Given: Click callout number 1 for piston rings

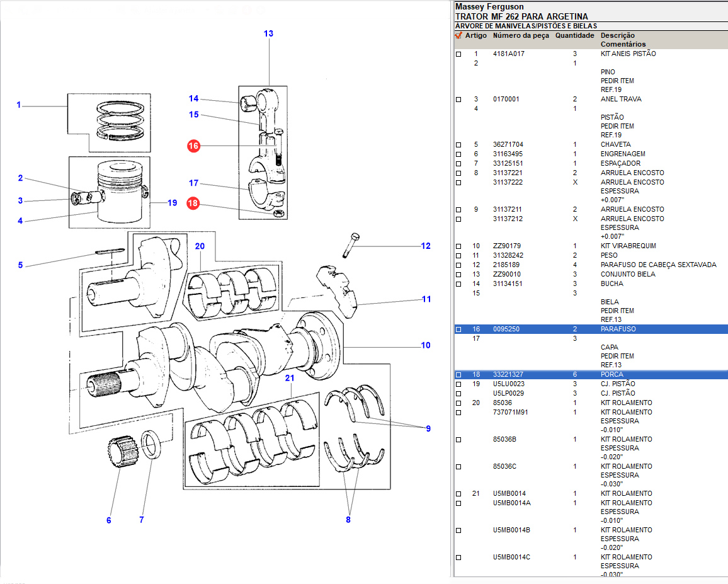Looking at the screenshot, I should pos(19,105).
